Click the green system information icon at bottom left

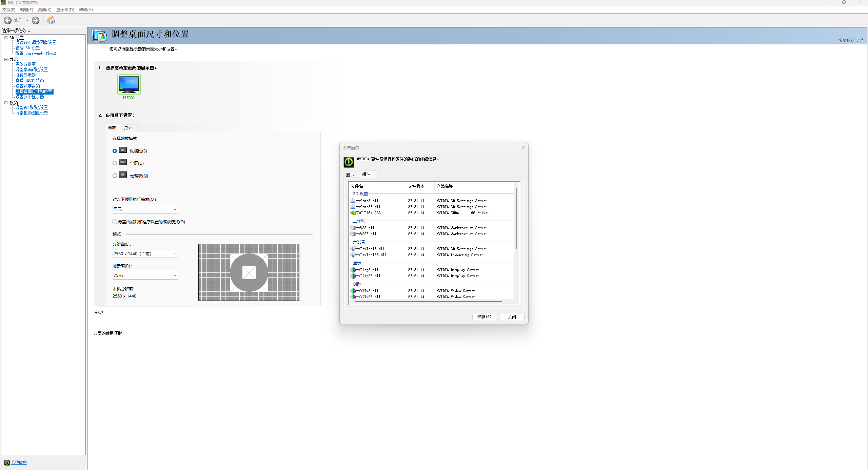[x=7, y=463]
